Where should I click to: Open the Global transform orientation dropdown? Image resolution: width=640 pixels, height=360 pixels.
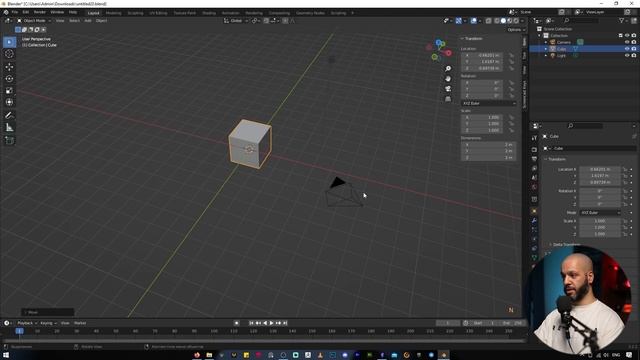click(236, 20)
